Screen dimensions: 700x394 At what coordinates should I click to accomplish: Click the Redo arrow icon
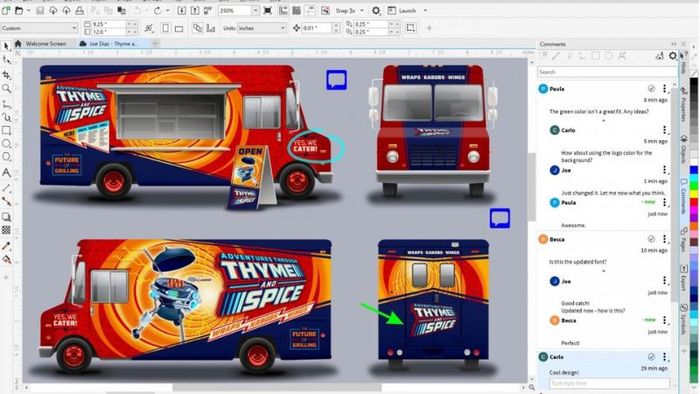point(158,10)
